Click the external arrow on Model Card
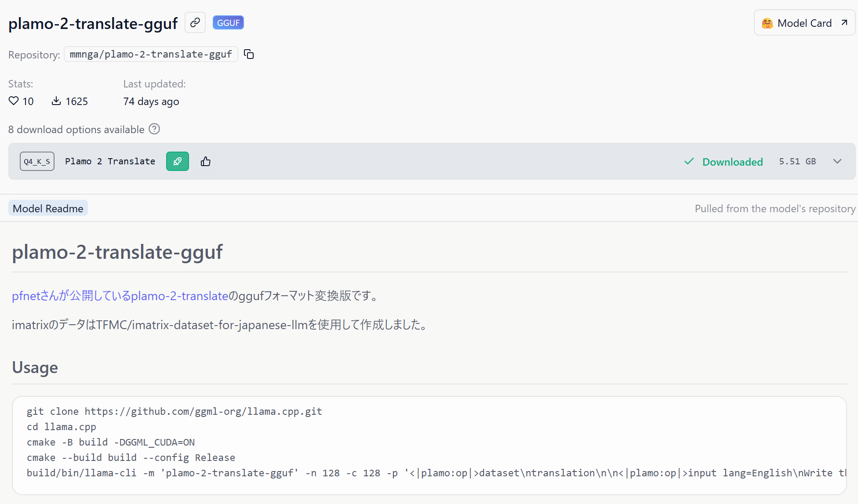The width and height of the screenshot is (858, 504). pyautogui.click(x=844, y=23)
